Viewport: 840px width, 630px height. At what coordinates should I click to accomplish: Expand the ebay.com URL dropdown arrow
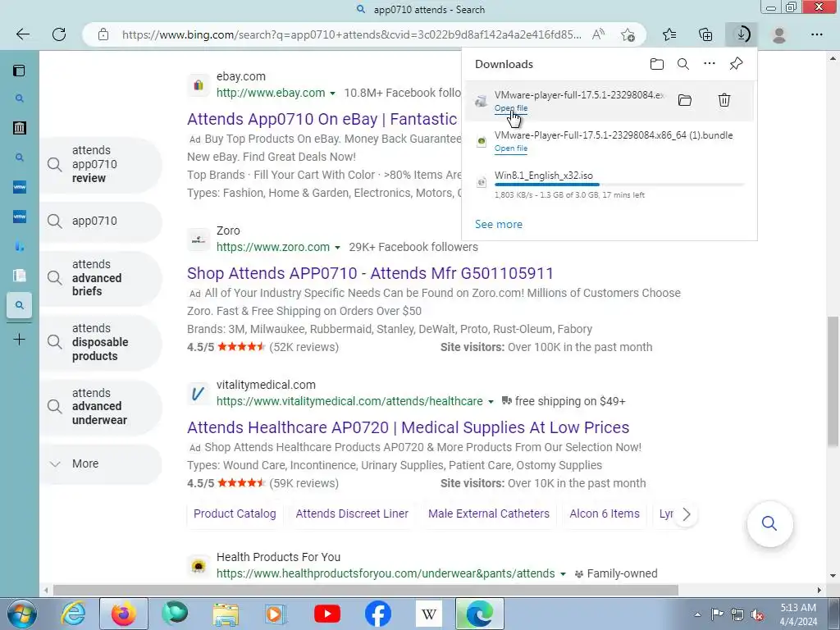coord(332,94)
